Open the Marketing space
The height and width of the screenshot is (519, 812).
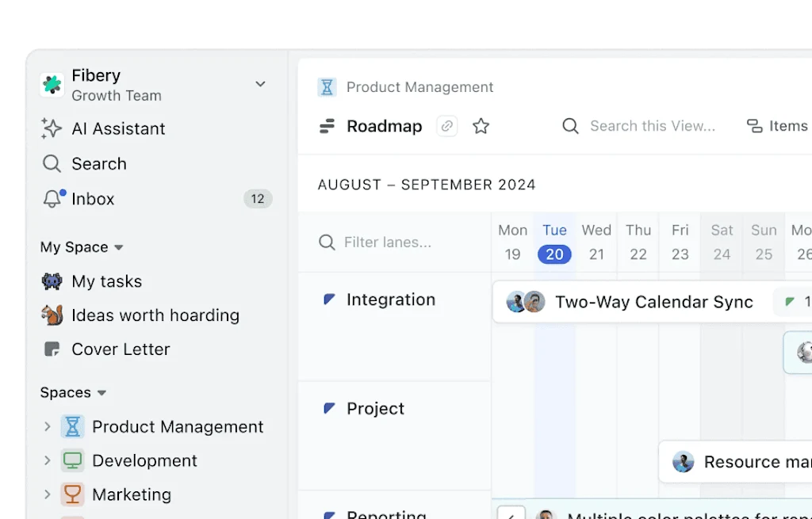[132, 494]
